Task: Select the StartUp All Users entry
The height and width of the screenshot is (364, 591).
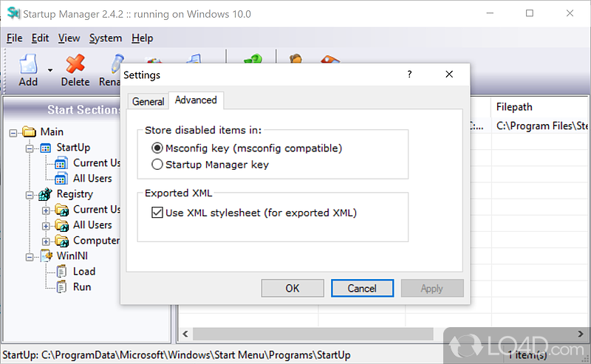Action: pyautogui.click(x=92, y=178)
